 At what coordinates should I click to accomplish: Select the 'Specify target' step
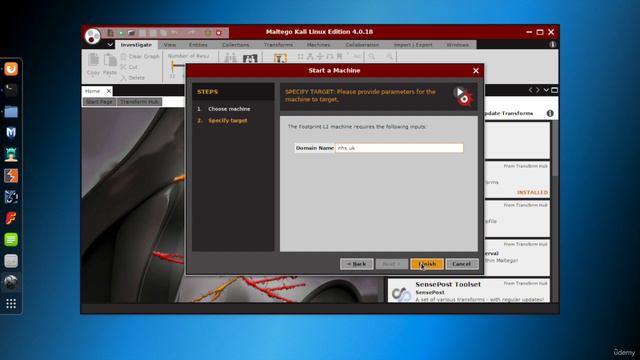pos(228,120)
